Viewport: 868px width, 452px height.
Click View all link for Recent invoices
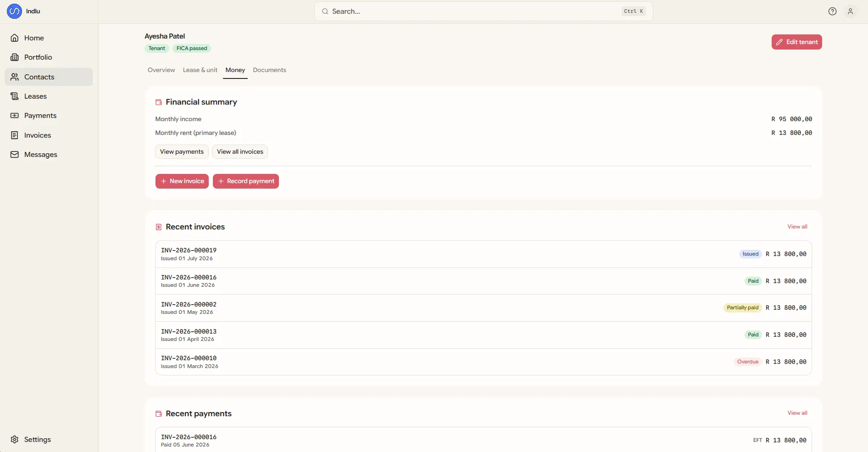[797, 227]
